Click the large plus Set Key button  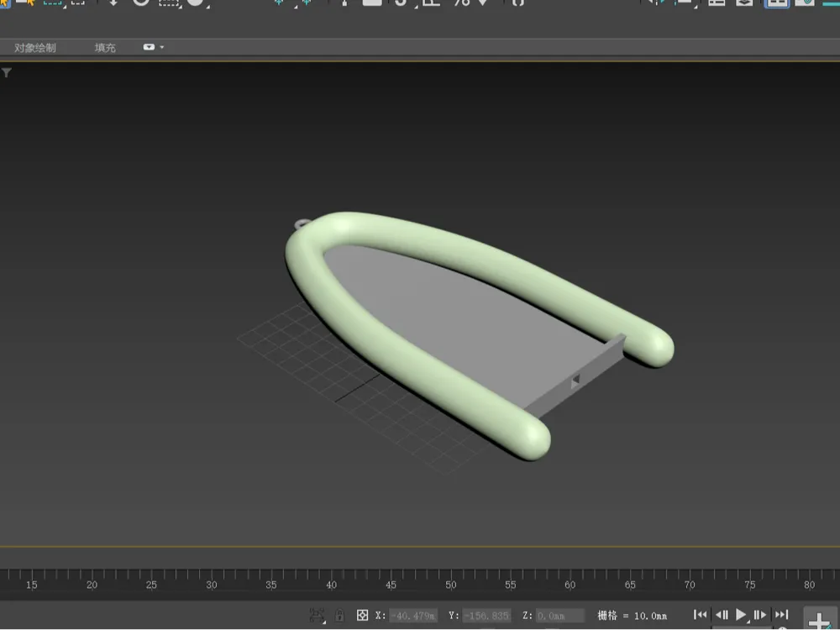pos(820,620)
